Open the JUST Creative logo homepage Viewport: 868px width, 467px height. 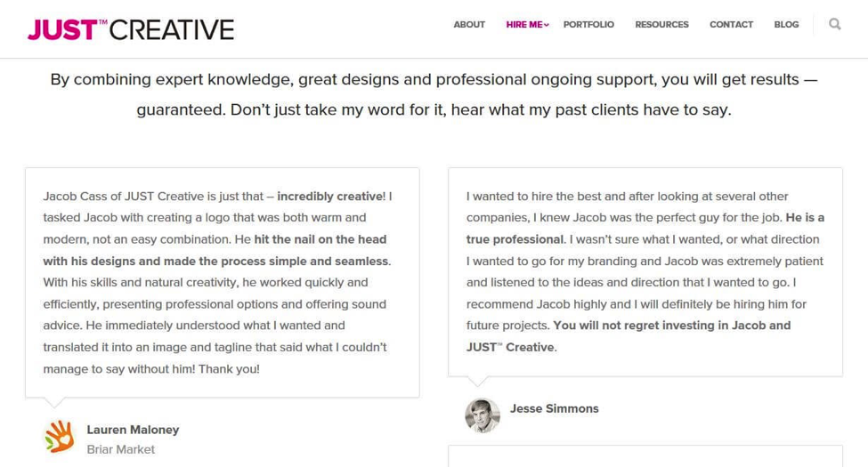131,30
